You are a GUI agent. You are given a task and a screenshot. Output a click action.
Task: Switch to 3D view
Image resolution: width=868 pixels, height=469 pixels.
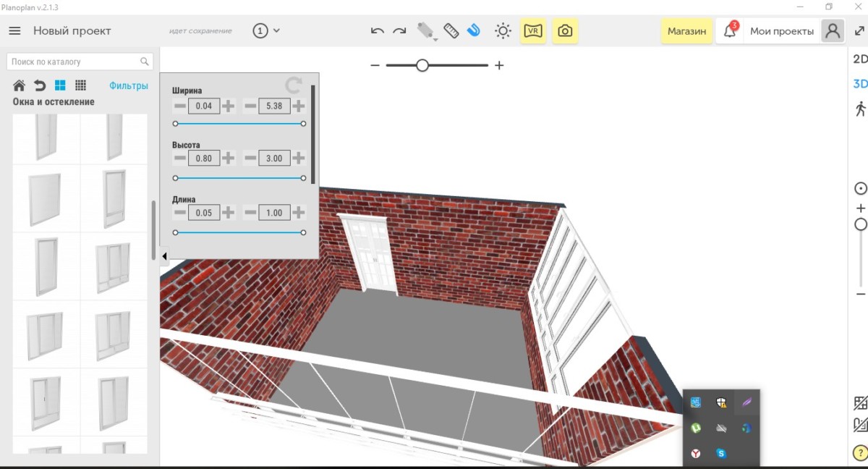[860, 84]
